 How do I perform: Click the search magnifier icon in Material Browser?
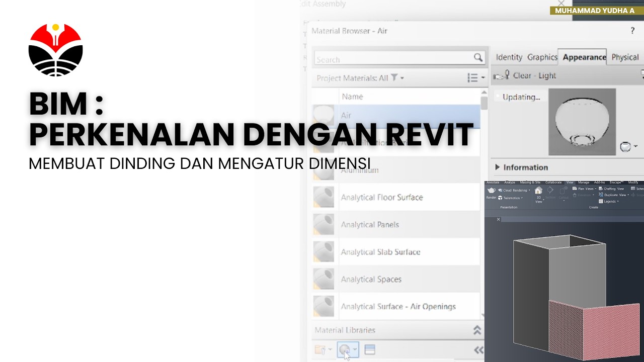tap(478, 58)
